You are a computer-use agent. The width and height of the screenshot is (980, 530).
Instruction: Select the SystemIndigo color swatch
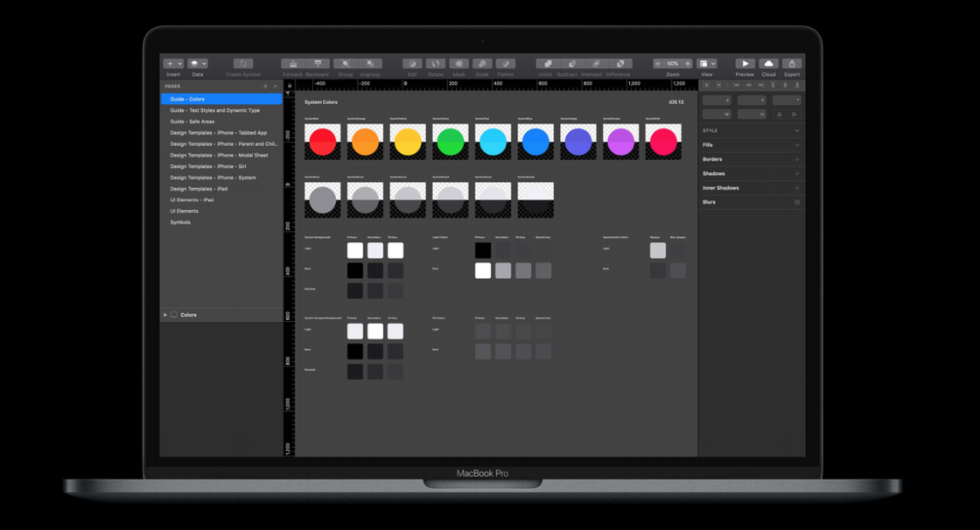click(x=578, y=142)
